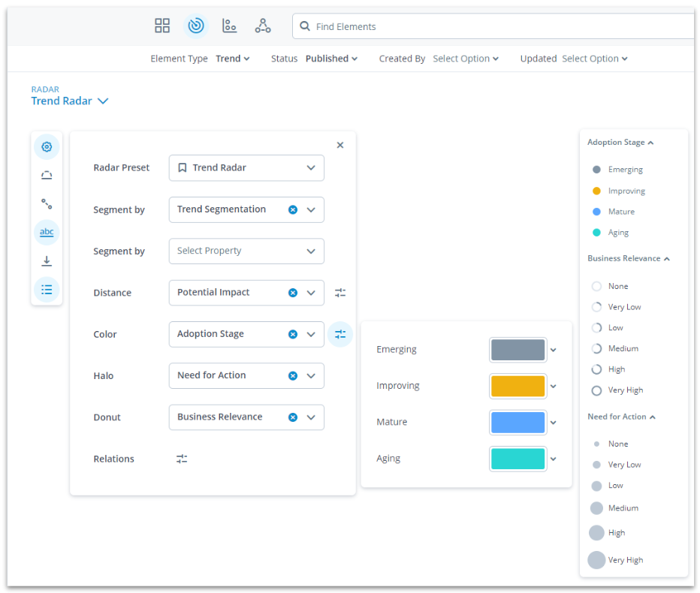The image size is (700, 593).
Task: Open the Radar Preset dropdown
Action: pyautogui.click(x=246, y=168)
